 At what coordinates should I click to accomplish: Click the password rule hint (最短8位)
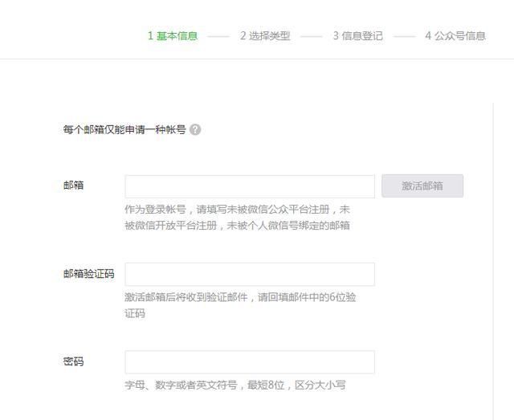click(235, 385)
